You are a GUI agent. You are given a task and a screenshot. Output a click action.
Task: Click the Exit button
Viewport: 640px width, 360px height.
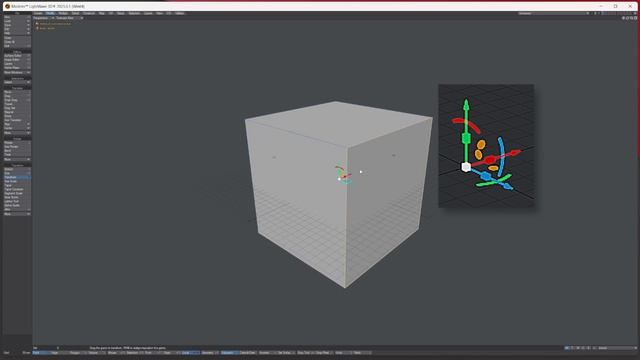click(x=17, y=46)
